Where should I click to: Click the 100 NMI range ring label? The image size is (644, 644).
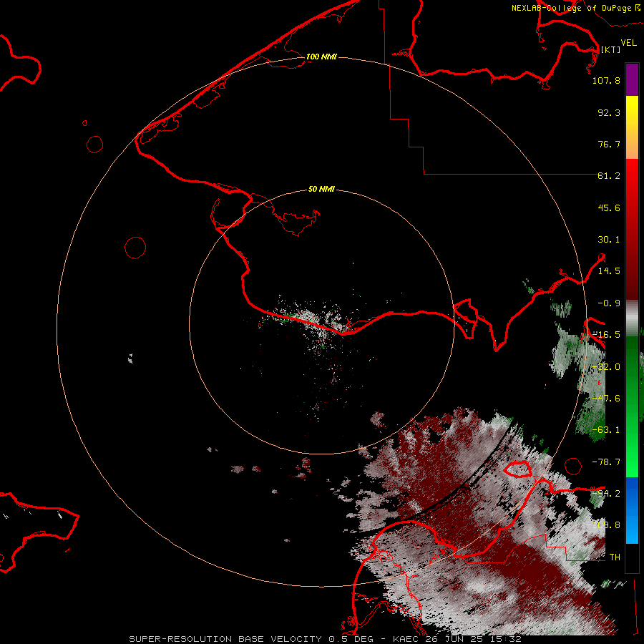click(321, 57)
